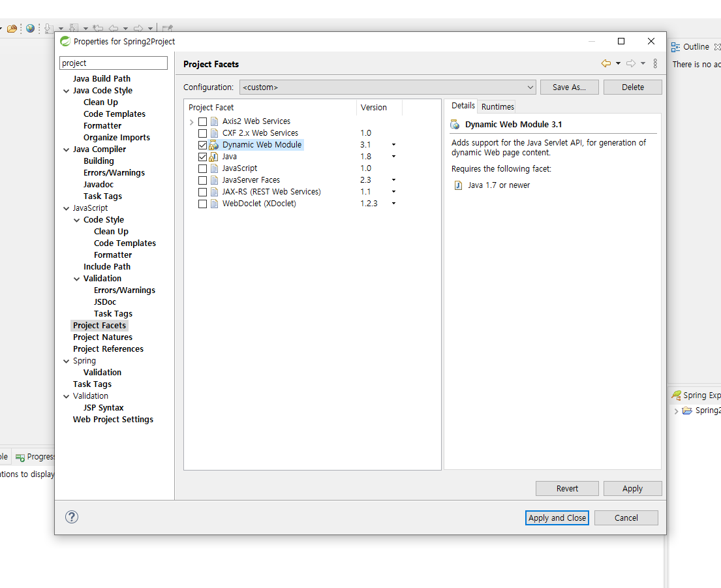Open the JAX-RS version dropdown
Viewport: 721px width, 588px height.
(393, 192)
